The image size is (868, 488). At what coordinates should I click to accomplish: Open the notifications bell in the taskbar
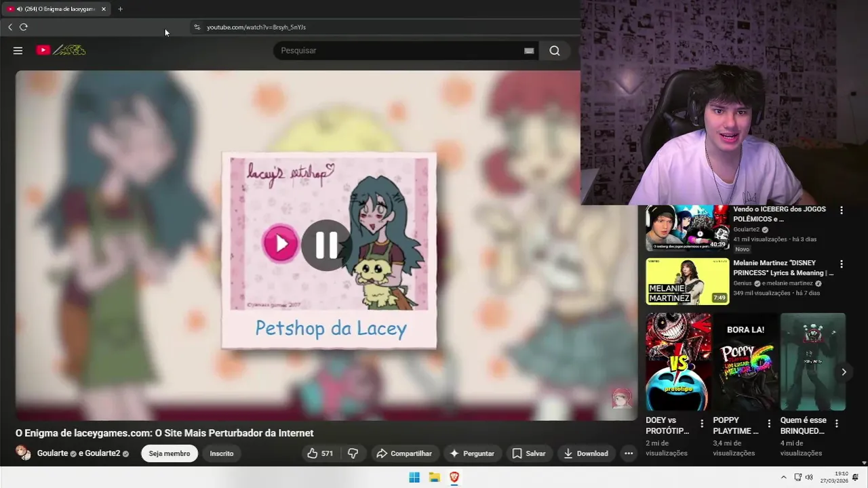coord(856,477)
